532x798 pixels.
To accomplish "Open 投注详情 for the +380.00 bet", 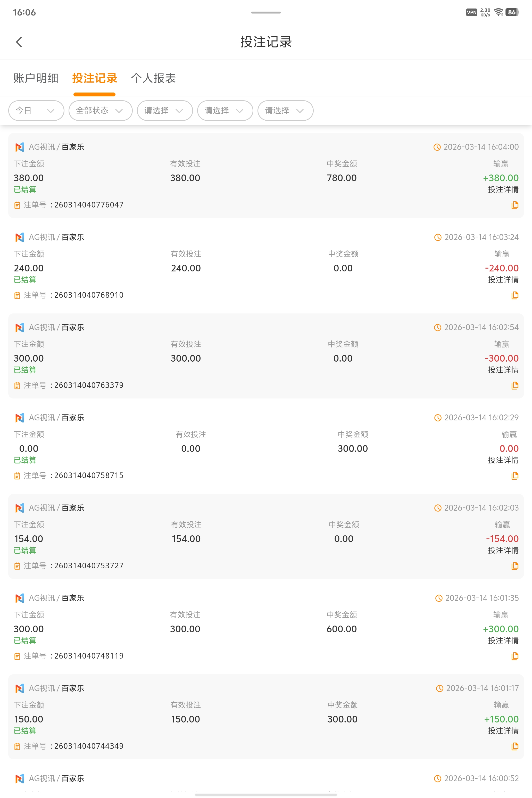I will click(x=503, y=190).
